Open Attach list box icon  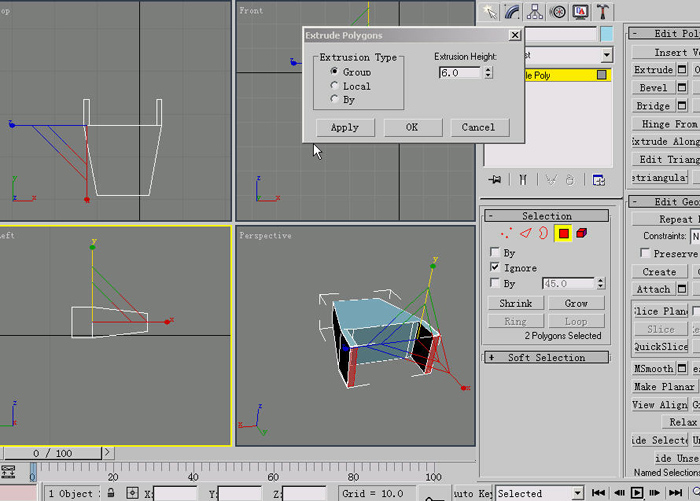point(682,289)
